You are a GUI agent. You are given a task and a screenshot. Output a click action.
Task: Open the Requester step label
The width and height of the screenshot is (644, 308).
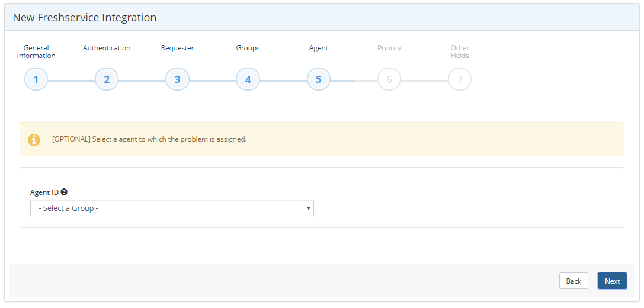point(177,48)
